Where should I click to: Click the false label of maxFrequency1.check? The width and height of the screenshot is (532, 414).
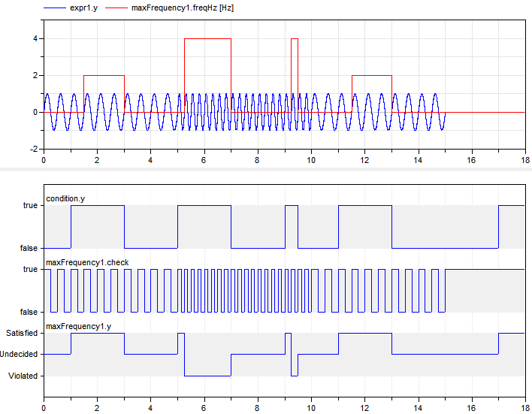(x=29, y=312)
